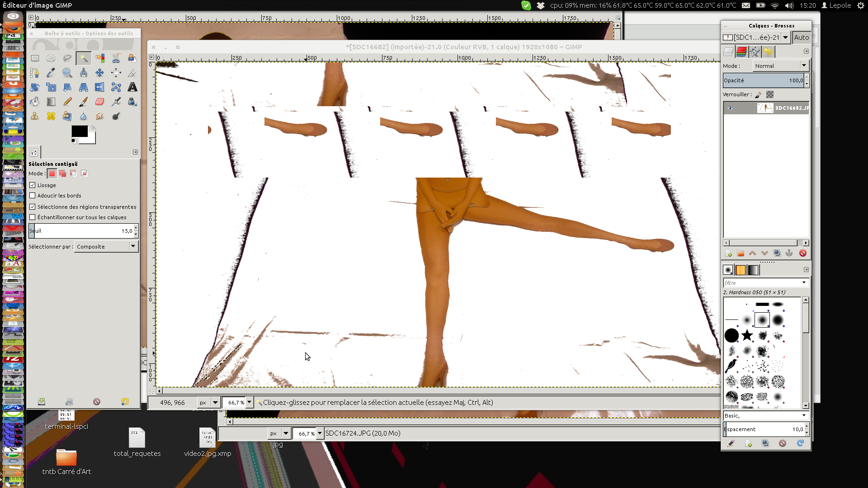The height and width of the screenshot is (488, 868).
Task: Open the Undo History tab
Action: pos(768,52)
